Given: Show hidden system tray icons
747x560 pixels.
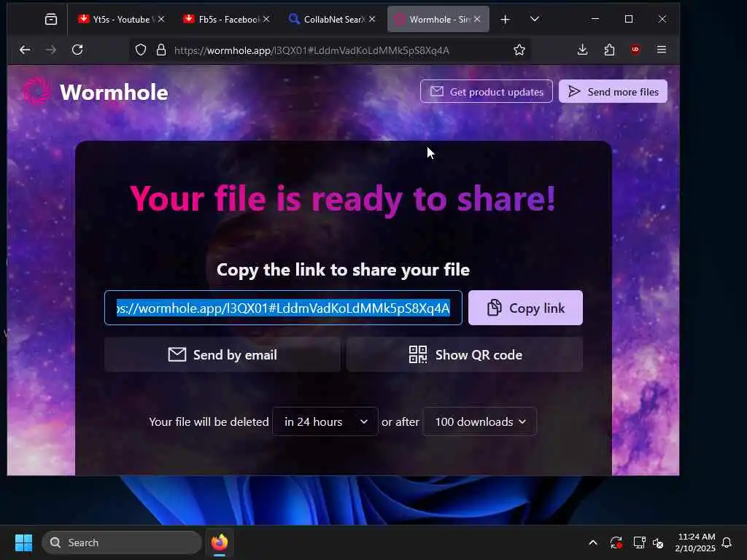Looking at the screenshot, I should (593, 542).
